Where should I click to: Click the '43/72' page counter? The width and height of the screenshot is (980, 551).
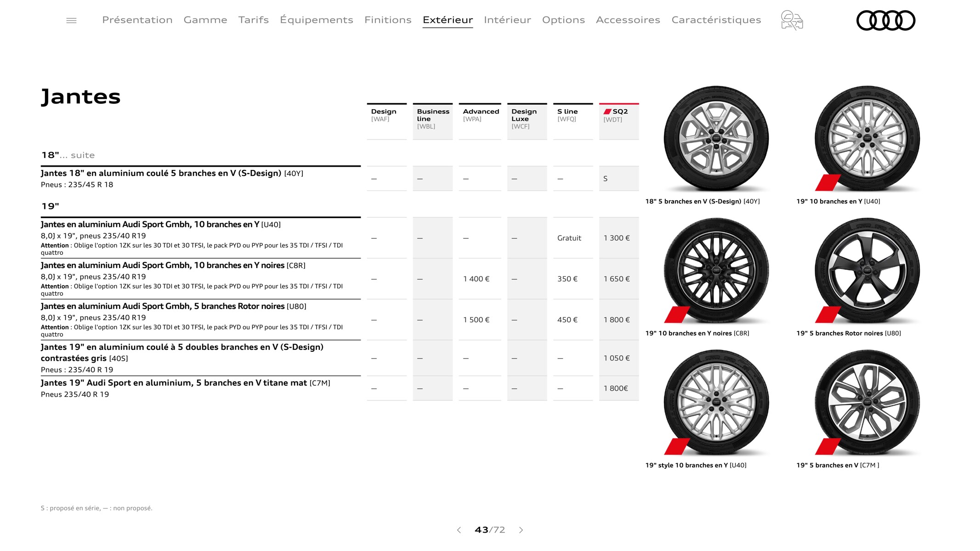[490, 530]
